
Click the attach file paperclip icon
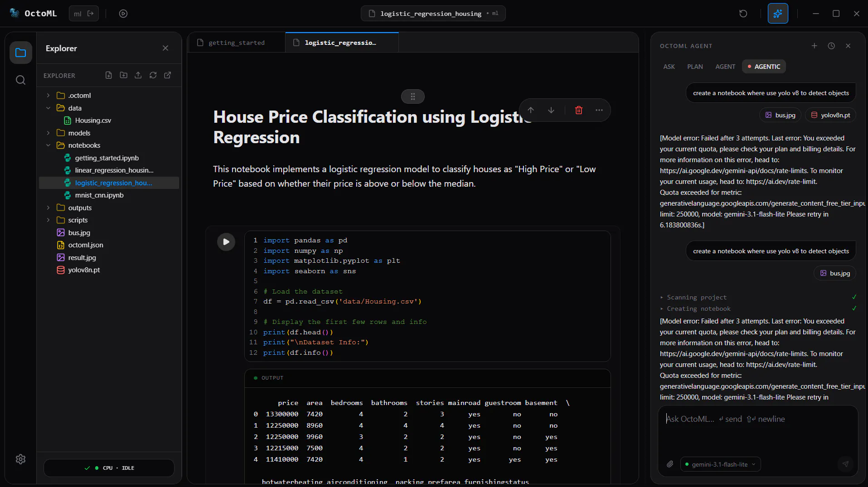coord(670,464)
